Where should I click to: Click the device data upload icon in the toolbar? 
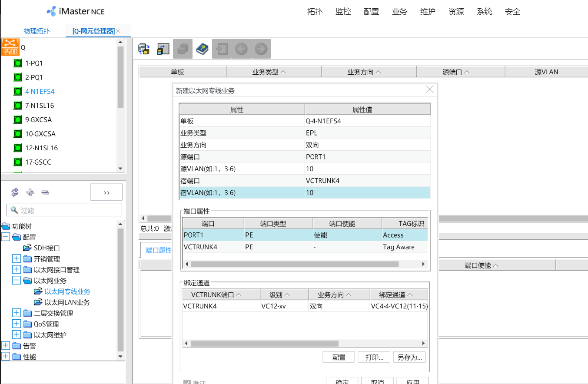(144, 49)
